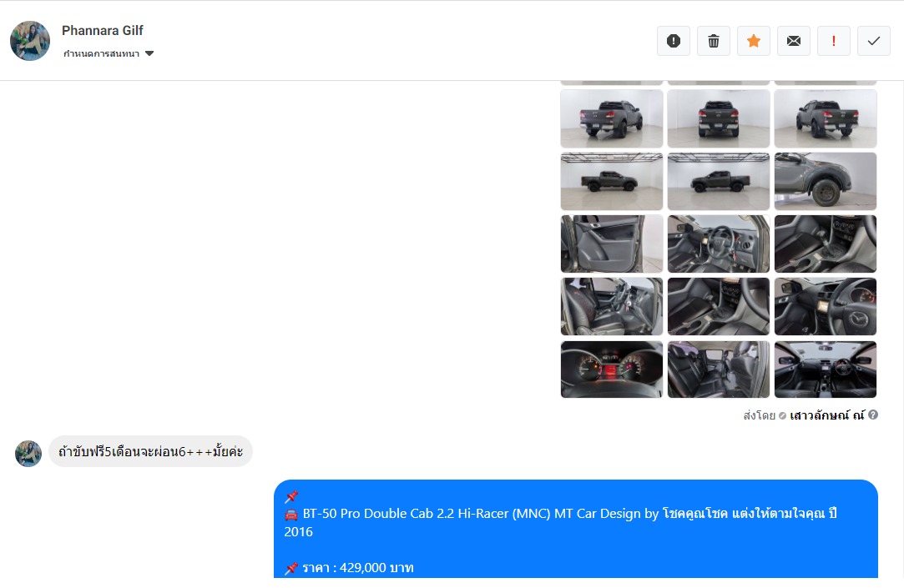Click sender name เสาวลักษณ์ ณ์
Viewport: 904px width, 588px height.
(x=826, y=415)
